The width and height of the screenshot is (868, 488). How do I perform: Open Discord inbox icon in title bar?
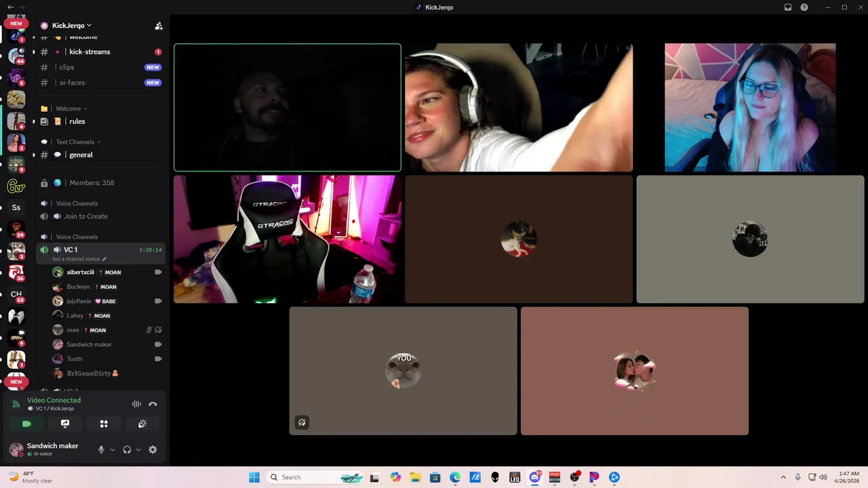[x=788, y=7]
